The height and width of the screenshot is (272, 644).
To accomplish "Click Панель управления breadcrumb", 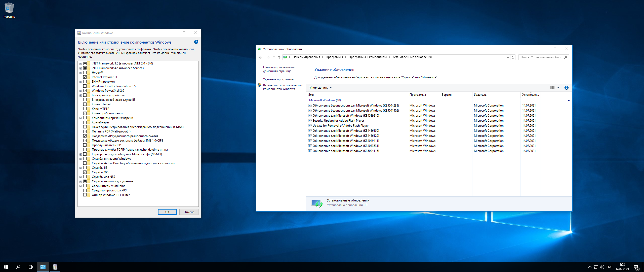I will point(306,57).
